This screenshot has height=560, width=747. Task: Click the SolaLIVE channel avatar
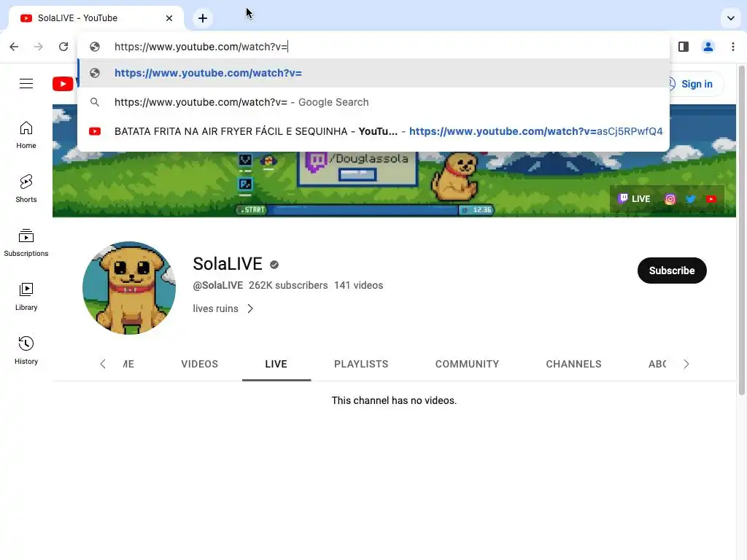point(129,288)
